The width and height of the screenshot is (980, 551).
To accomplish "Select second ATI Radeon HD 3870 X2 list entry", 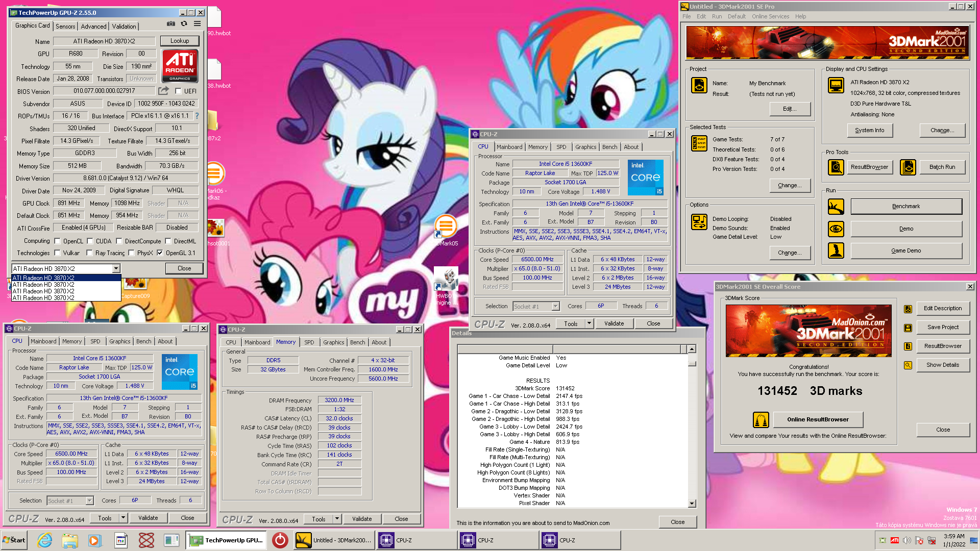I will click(x=66, y=285).
